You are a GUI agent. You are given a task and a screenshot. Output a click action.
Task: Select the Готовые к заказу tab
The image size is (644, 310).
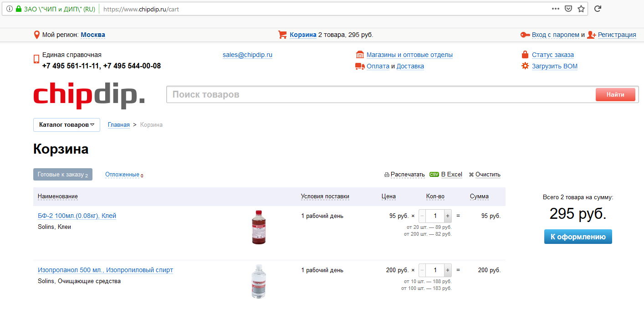tap(63, 175)
